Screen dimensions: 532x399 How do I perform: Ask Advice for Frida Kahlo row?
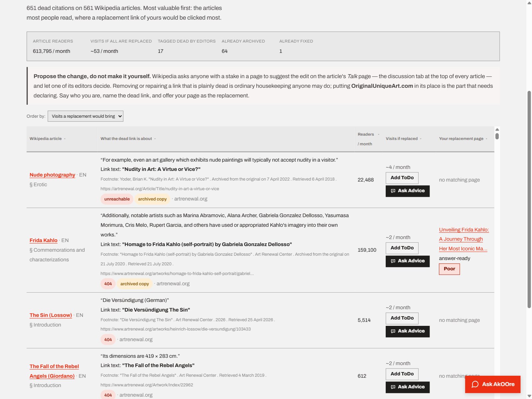click(408, 261)
